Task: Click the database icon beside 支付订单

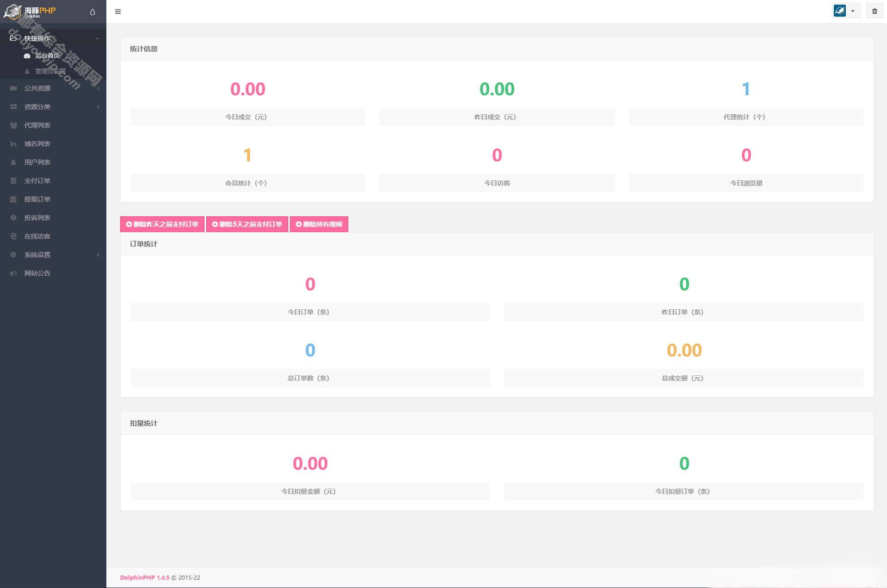Action: (x=13, y=181)
